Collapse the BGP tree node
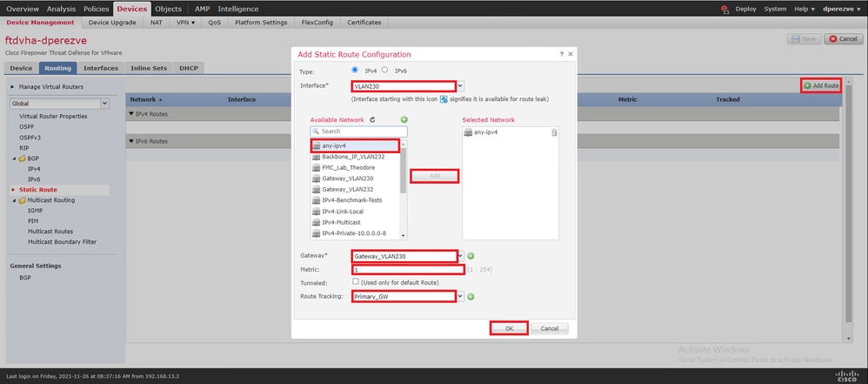 pos(13,158)
